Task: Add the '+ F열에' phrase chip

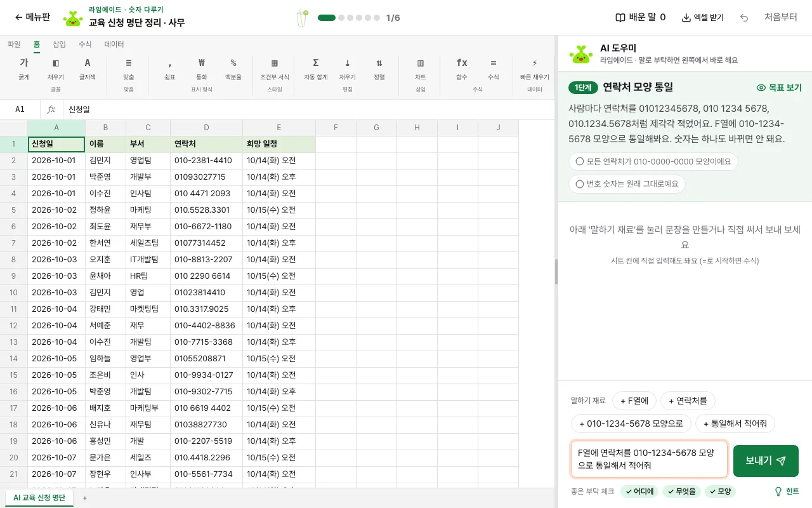Action: coord(634,401)
